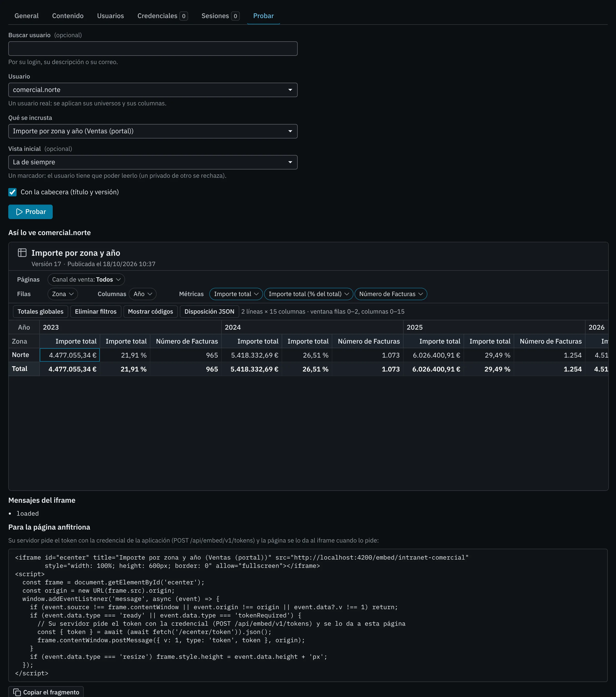Screen dimensions: 616x697
Task: Click the 1.254 cell in Norte row
Action: pos(550,355)
